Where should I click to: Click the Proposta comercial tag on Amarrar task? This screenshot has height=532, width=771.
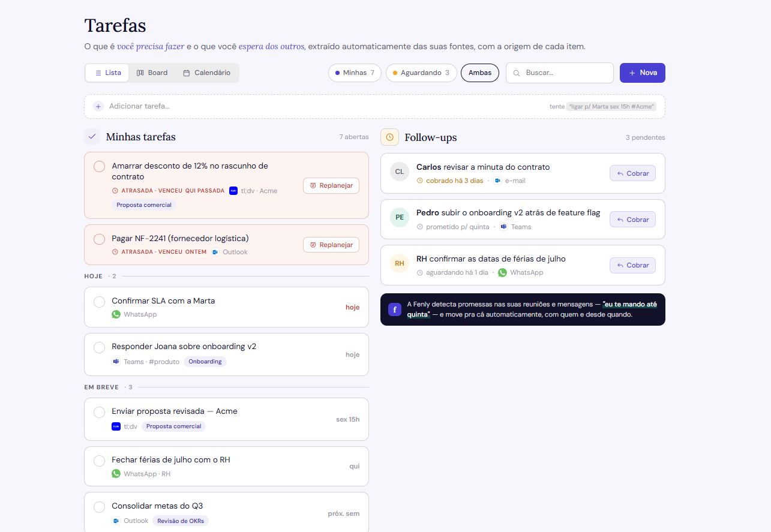(144, 205)
